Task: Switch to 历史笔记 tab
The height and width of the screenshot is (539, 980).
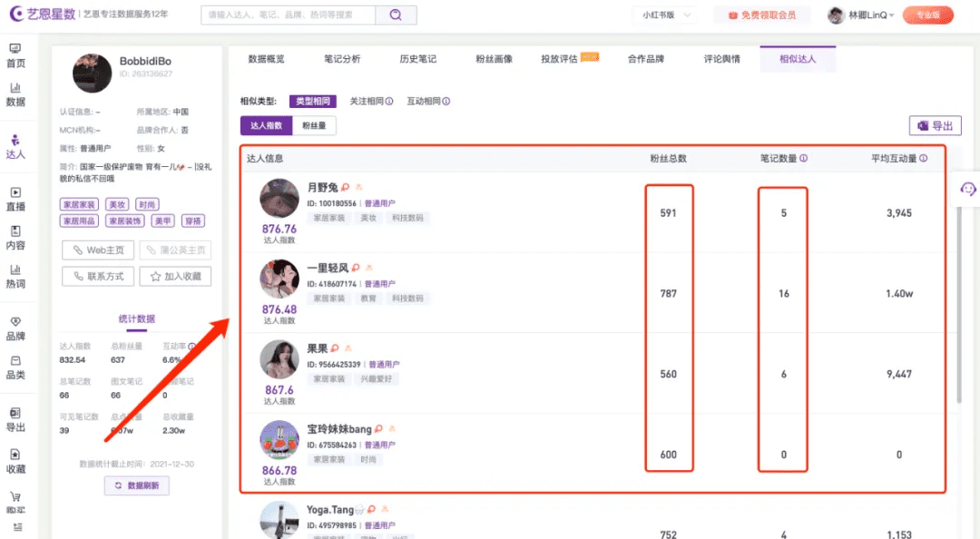Action: pyautogui.click(x=418, y=59)
